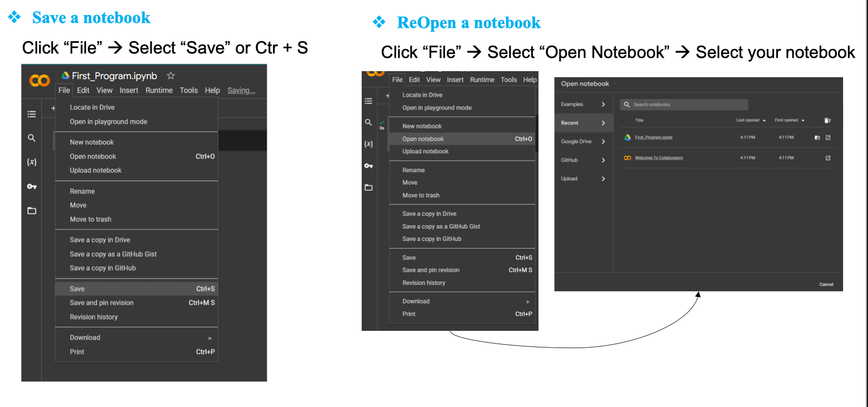
Task: Expand the GitHub section in dialog
Action: (x=603, y=160)
